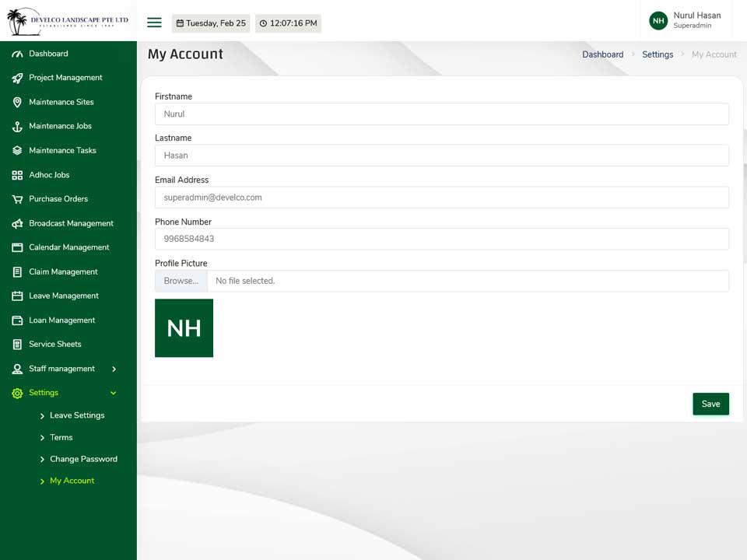Viewport: 747px width, 560px height.
Task: Collapse the Settings submenu
Action: (114, 393)
